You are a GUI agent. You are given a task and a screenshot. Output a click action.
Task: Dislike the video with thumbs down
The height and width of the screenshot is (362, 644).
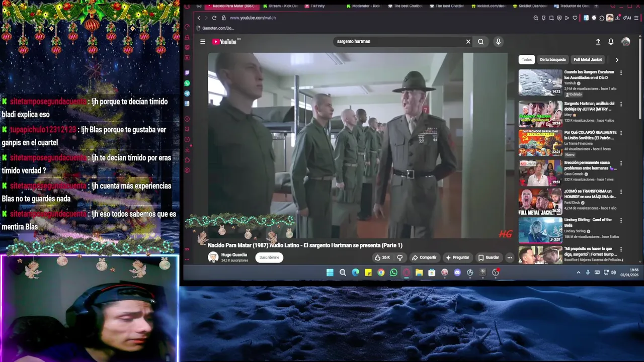click(400, 257)
